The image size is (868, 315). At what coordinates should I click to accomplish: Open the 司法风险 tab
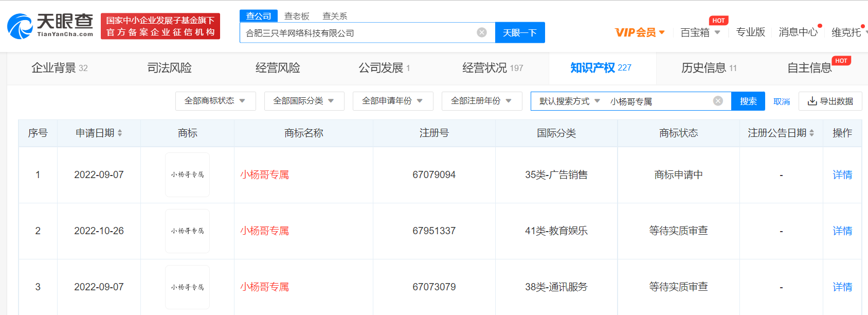169,68
